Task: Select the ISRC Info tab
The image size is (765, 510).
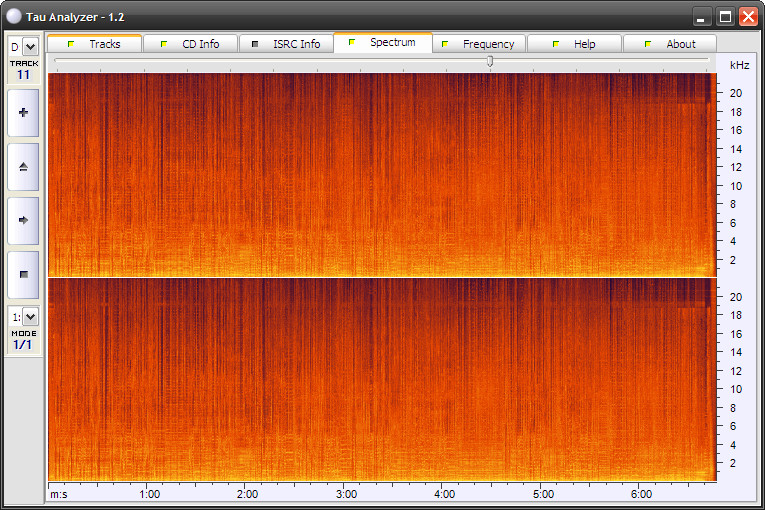Action: click(x=286, y=44)
